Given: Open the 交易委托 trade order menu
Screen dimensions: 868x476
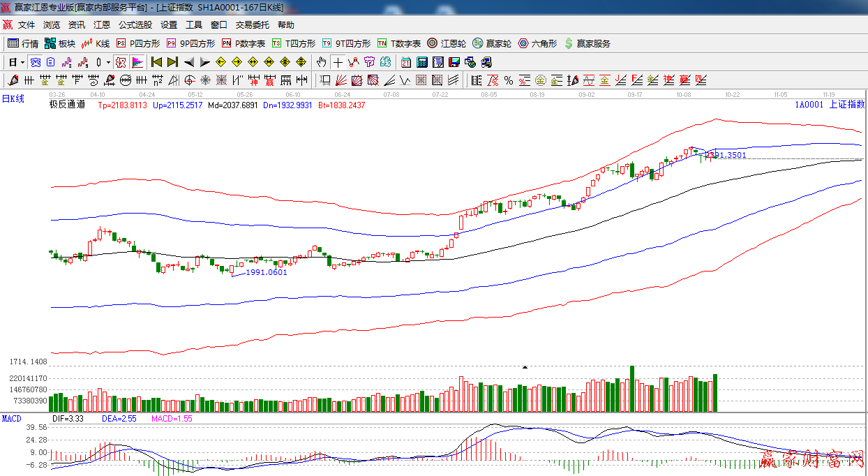Looking at the screenshot, I should [x=252, y=25].
